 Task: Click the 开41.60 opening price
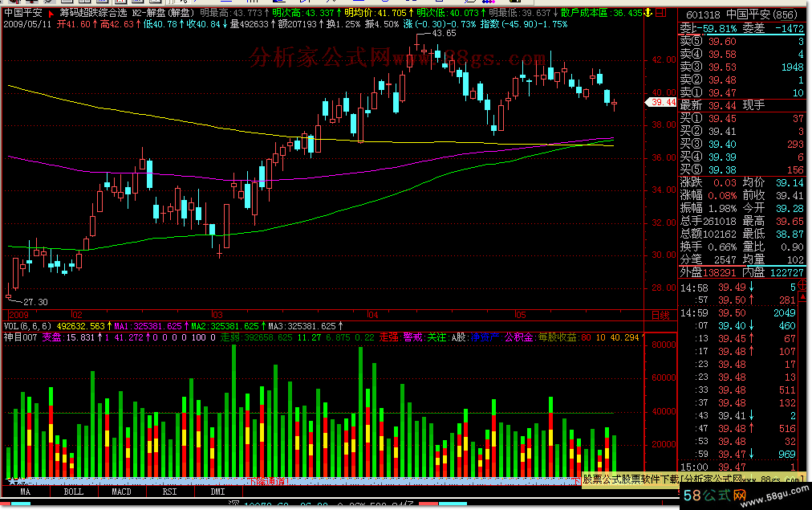coord(77,24)
